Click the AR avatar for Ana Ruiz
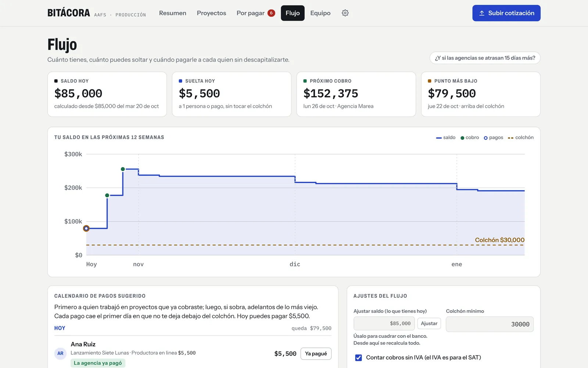588x368 pixels. coord(60,353)
